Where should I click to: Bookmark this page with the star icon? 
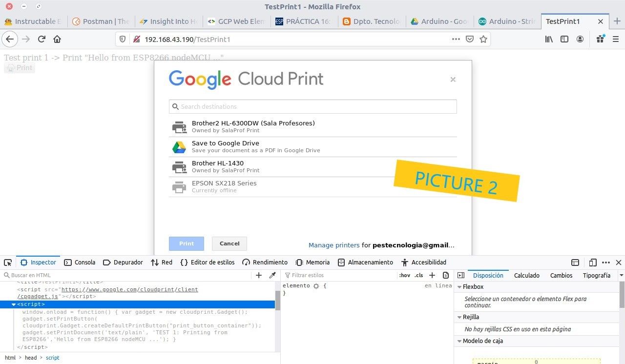tap(483, 39)
